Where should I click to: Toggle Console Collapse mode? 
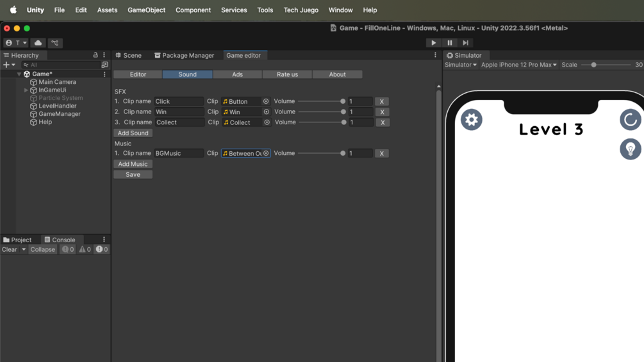point(43,249)
